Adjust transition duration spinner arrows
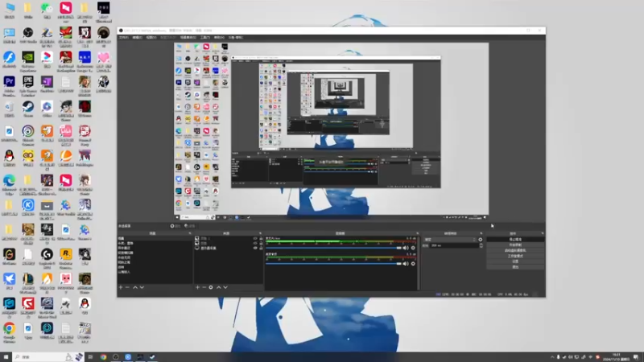Screen dimensions: 644x362 tap(481, 245)
